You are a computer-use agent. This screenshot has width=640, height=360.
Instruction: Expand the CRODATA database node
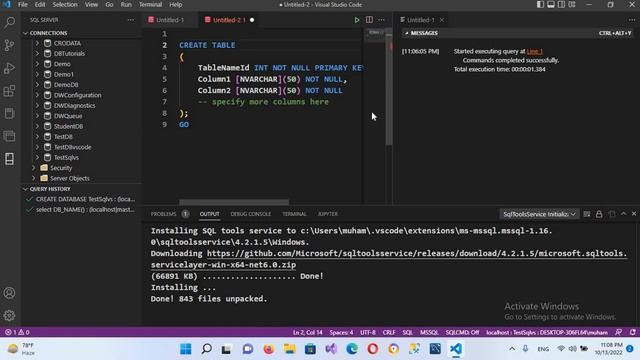(x=37, y=43)
